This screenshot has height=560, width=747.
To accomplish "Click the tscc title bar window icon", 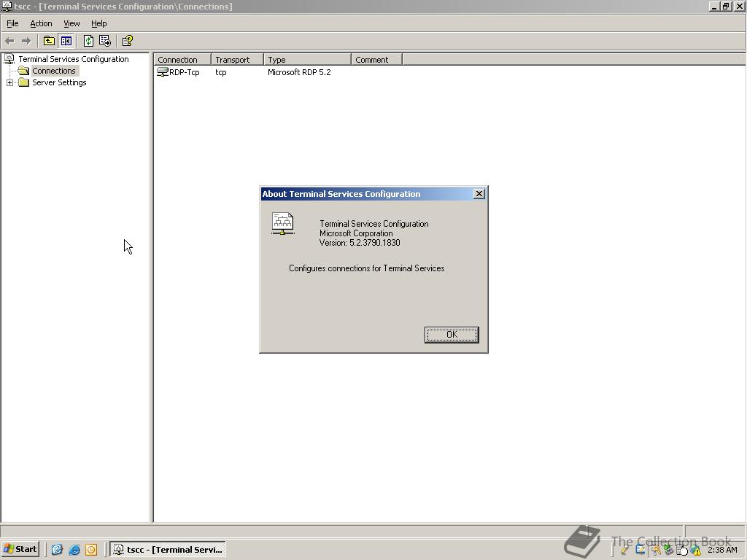I will click(x=6, y=6).
